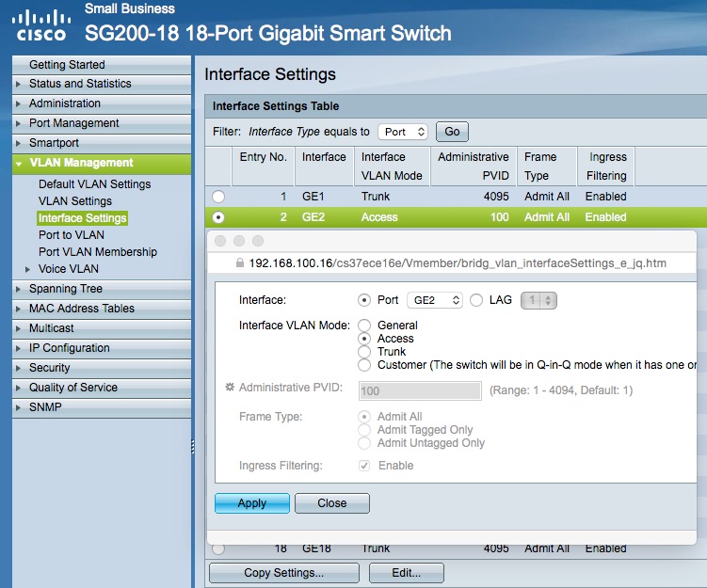Select the Customer VLAN mode option

click(364, 365)
